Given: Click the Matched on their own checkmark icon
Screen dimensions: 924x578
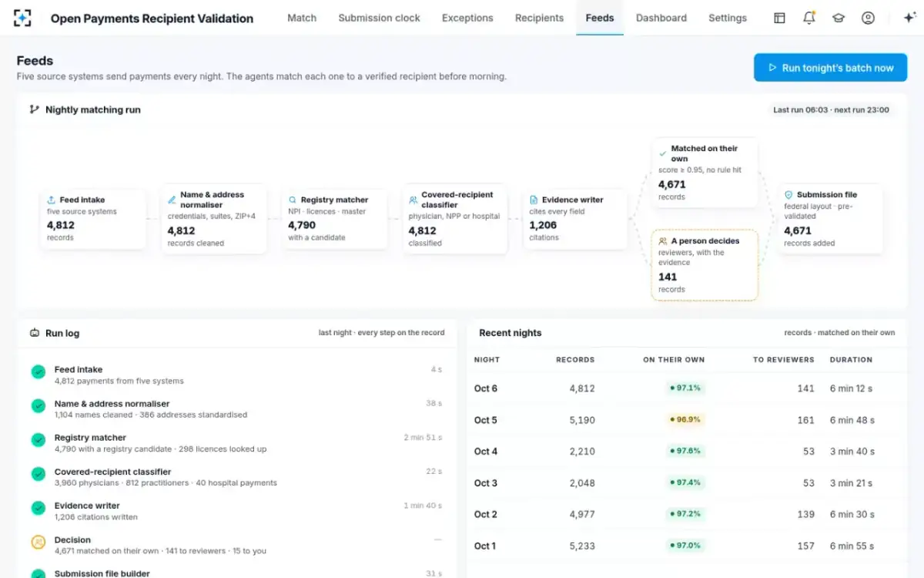Looking at the screenshot, I should (x=663, y=153).
